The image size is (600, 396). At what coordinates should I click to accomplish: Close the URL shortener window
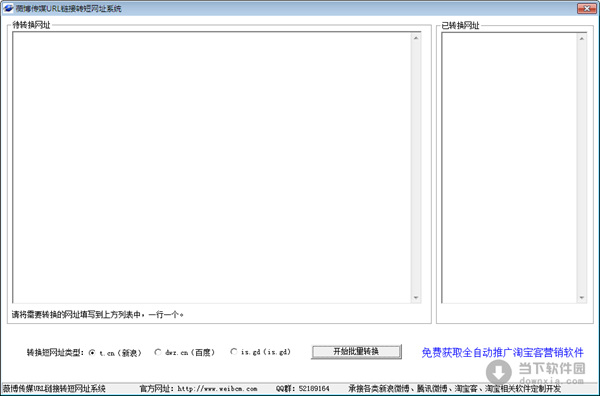point(587,8)
